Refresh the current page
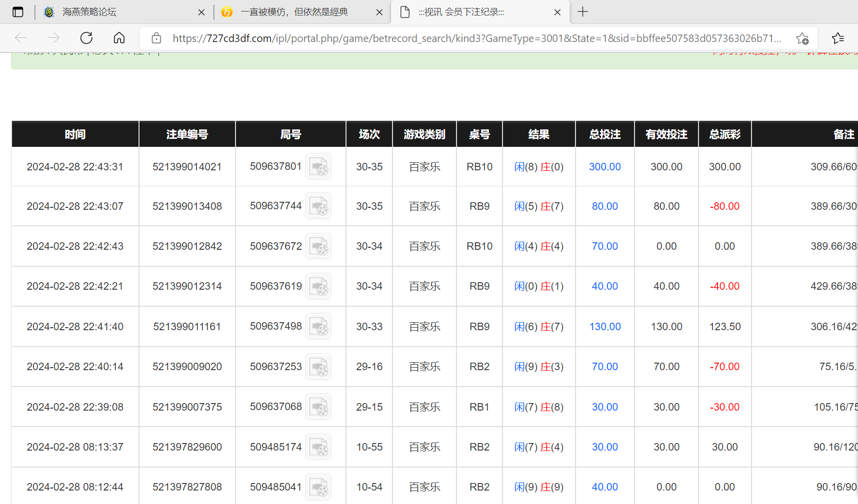This screenshot has height=504, width=858. coord(86,38)
